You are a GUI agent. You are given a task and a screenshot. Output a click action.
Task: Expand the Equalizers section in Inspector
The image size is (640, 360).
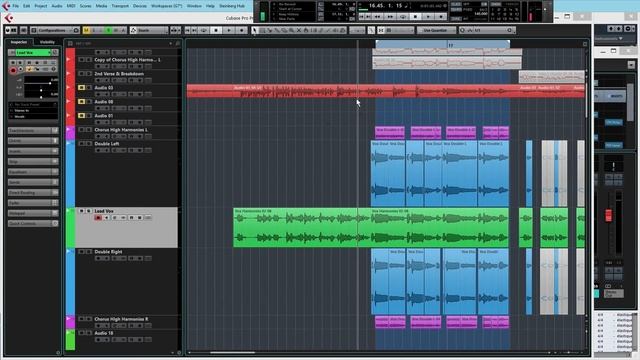click(33, 172)
